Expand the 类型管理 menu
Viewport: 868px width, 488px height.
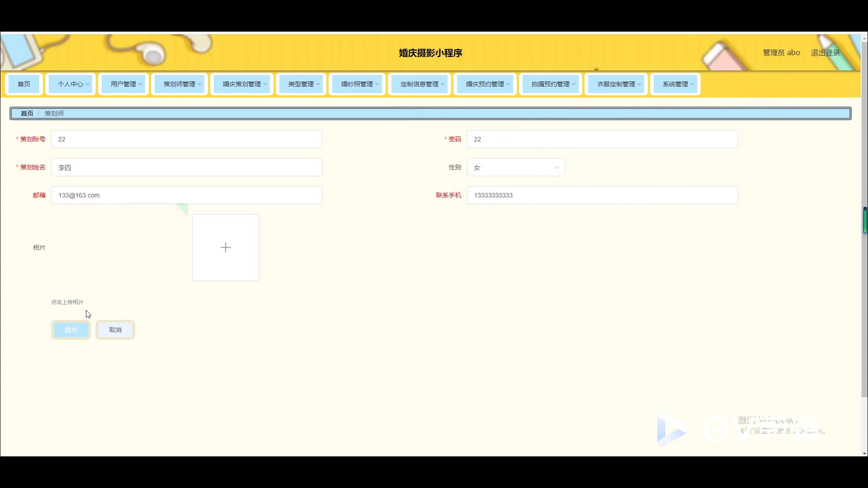pos(301,84)
